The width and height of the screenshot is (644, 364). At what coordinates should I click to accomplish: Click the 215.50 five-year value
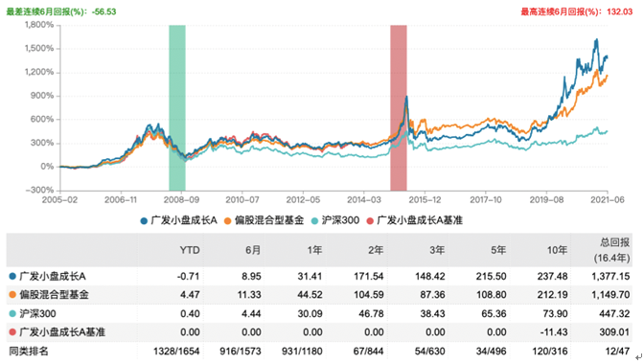[x=492, y=277]
